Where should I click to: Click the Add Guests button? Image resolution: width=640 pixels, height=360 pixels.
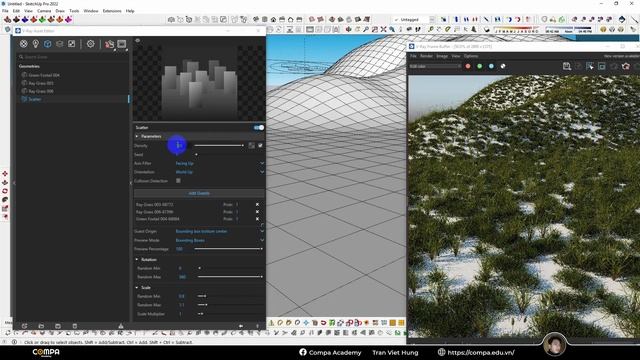click(x=199, y=193)
